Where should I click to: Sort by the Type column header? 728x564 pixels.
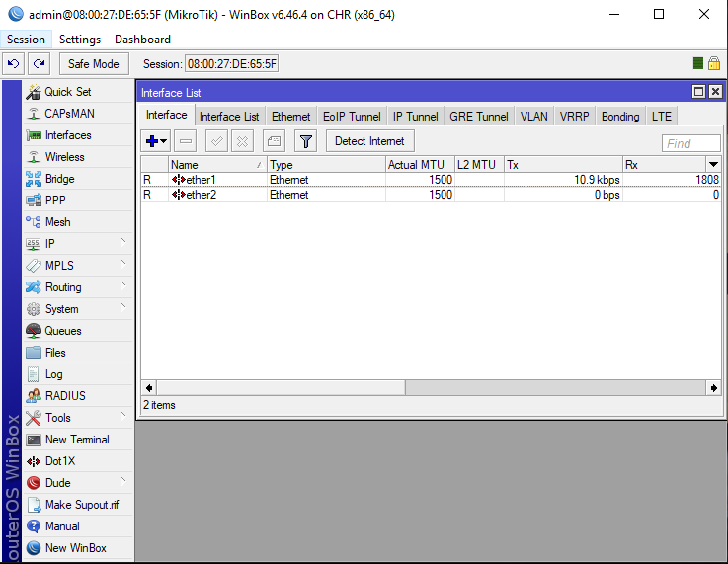point(326,164)
